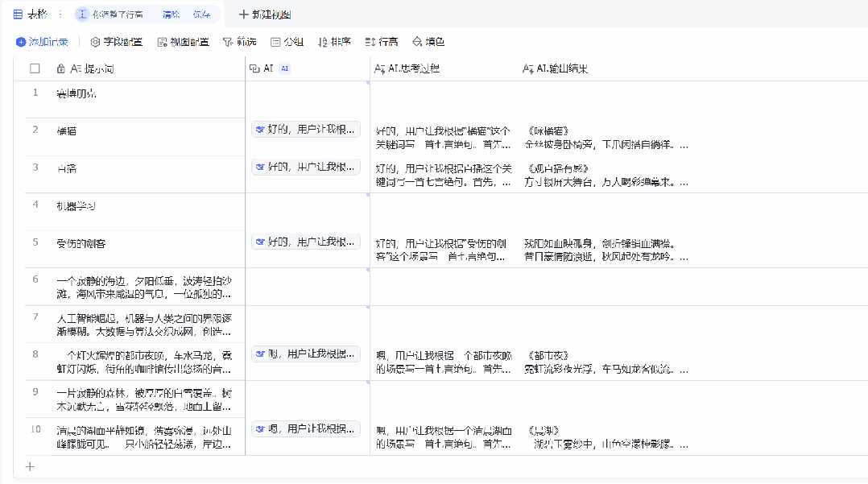Click 保存 to keep the row height change
Viewport: 868px width, 484px height.
coord(200,14)
